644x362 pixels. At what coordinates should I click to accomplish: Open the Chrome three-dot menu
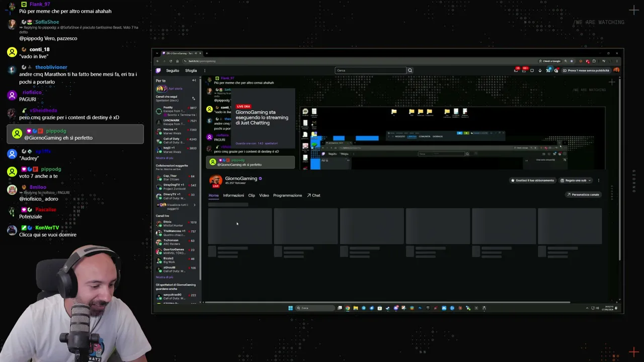(x=617, y=61)
